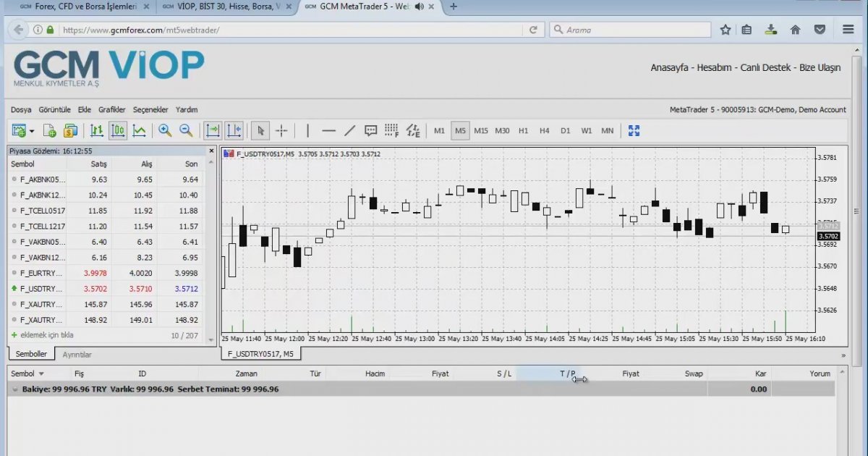The width and height of the screenshot is (868, 456).
Task: Zoom out on the chart
Action: pos(187,131)
